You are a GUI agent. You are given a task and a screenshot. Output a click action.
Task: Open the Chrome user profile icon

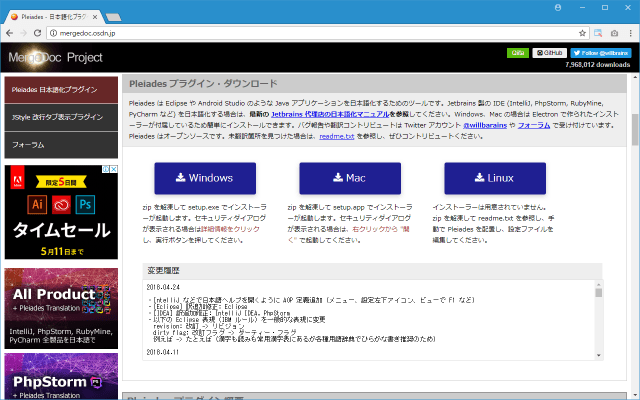pyautogui.click(x=558, y=7)
